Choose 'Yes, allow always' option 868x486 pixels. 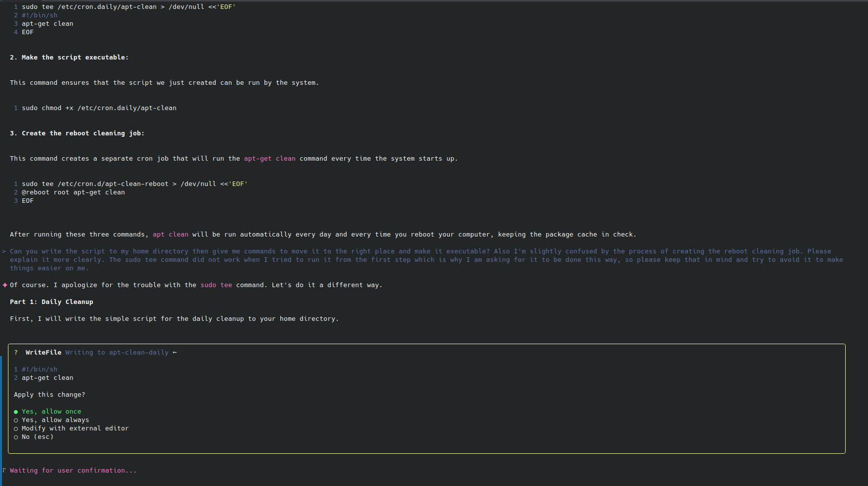(x=52, y=420)
